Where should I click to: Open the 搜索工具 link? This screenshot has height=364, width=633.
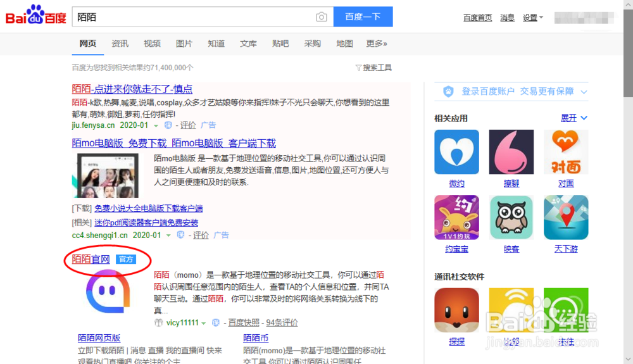(377, 68)
